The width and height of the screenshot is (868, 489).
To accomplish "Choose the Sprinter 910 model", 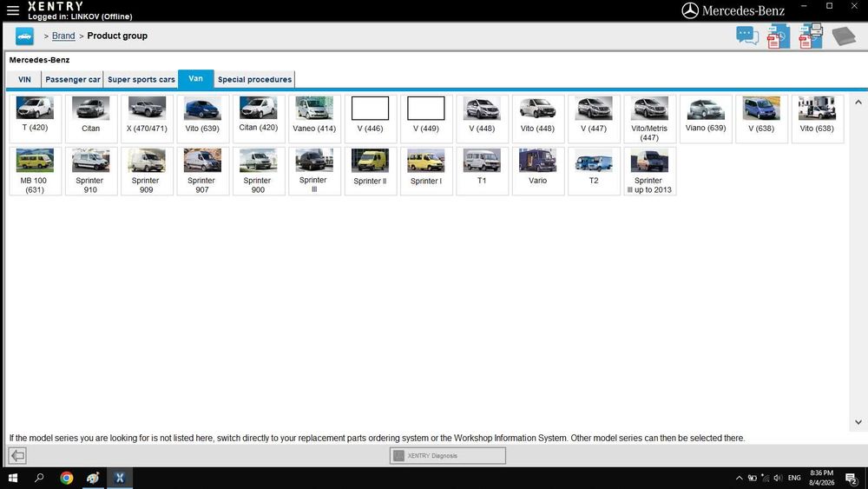I will [91, 171].
